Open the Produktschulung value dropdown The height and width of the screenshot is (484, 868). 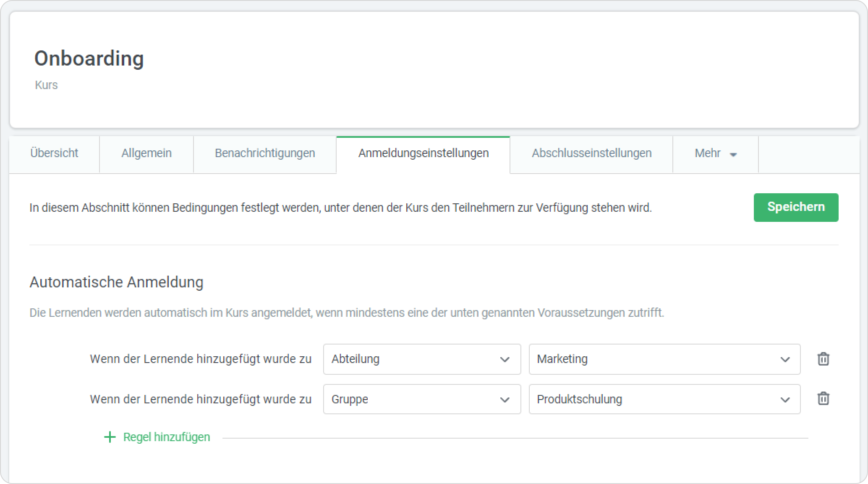click(664, 399)
